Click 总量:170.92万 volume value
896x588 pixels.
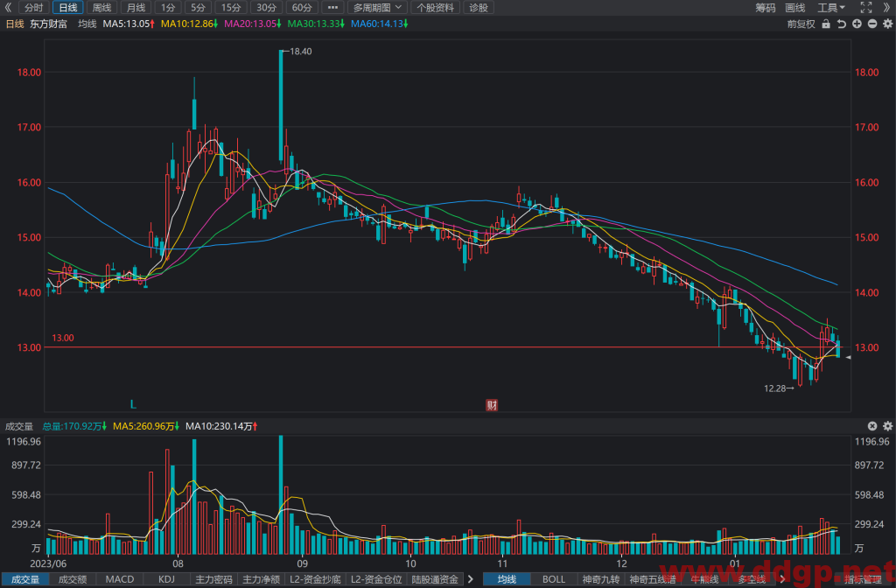(x=74, y=426)
